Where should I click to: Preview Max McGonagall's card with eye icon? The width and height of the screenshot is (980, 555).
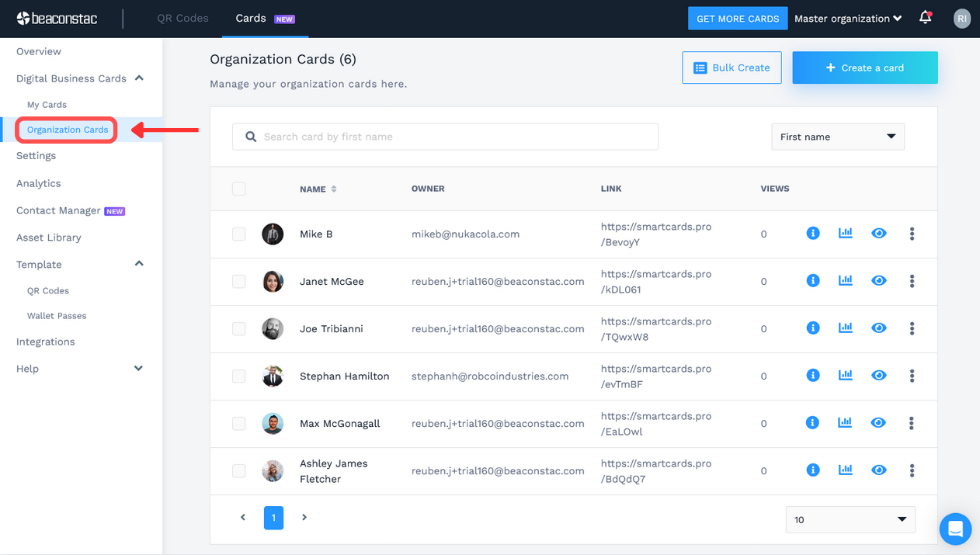click(879, 423)
